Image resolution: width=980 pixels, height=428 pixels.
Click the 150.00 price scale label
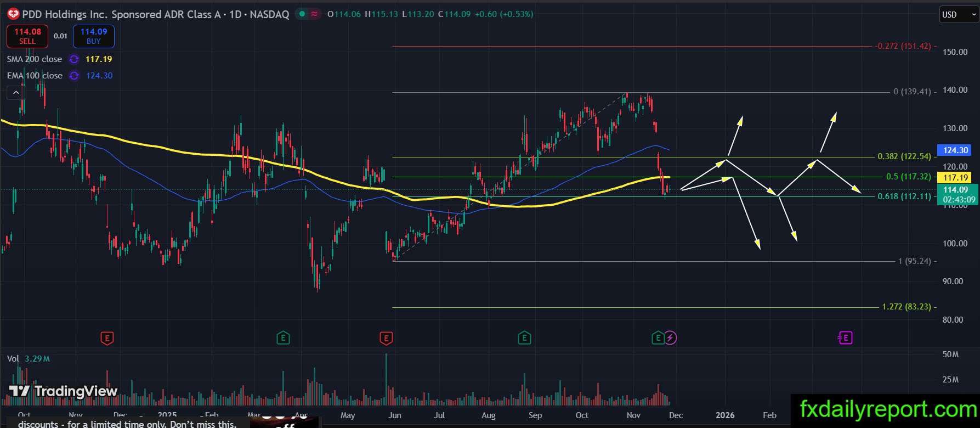click(955, 52)
